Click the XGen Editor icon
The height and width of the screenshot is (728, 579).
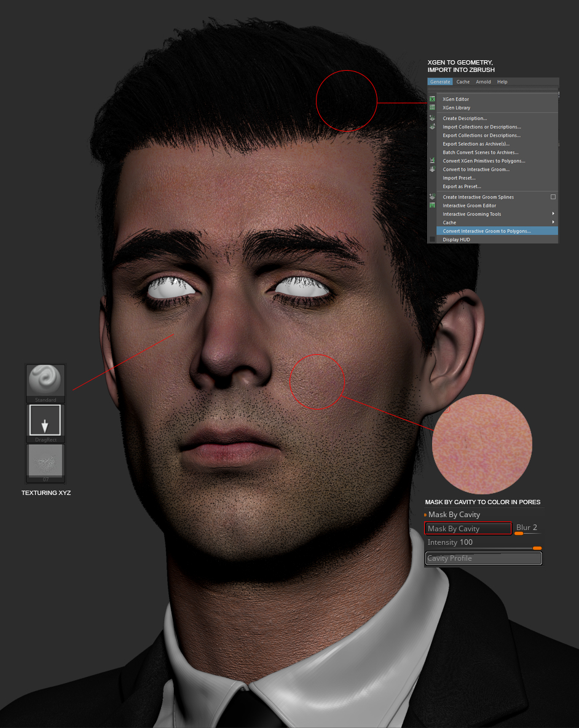432,99
